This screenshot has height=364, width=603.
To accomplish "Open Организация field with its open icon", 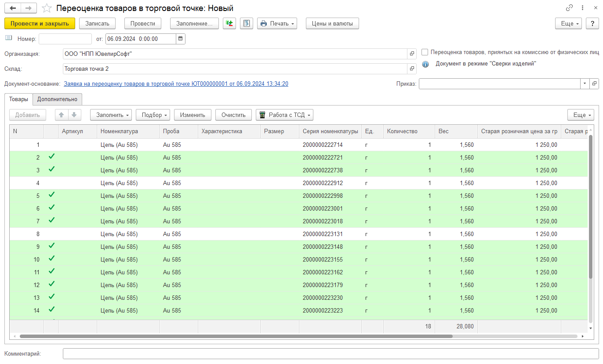I will 412,54.
